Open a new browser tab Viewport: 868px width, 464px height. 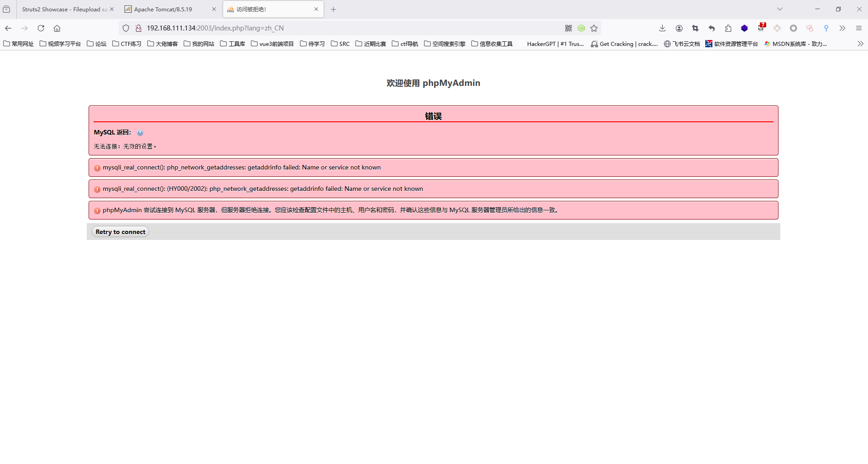[x=333, y=9]
